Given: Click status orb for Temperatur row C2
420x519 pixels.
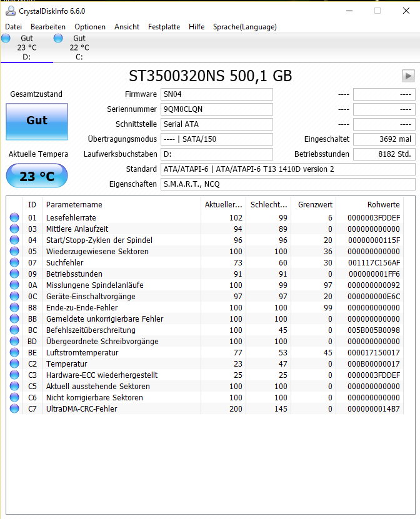Looking at the screenshot, I should click(x=14, y=363).
